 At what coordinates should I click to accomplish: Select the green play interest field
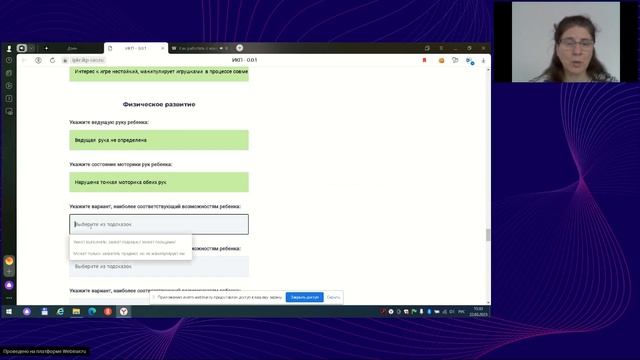[x=159, y=74]
